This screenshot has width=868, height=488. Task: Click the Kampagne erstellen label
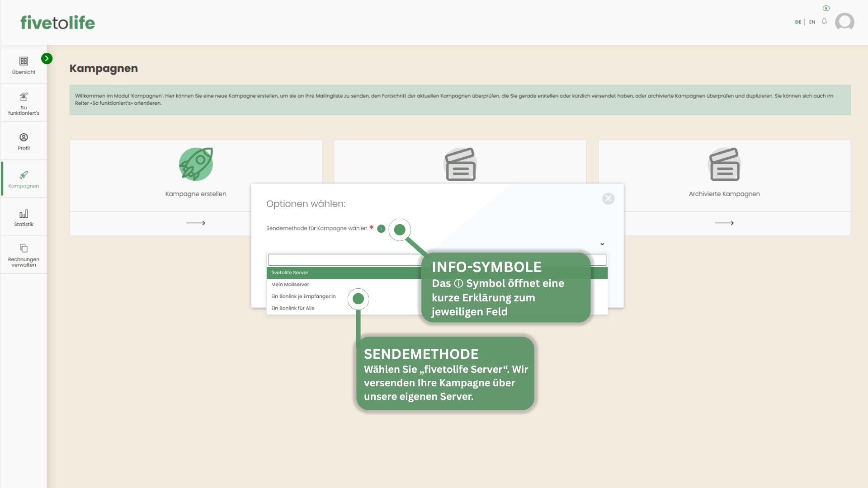click(x=196, y=194)
